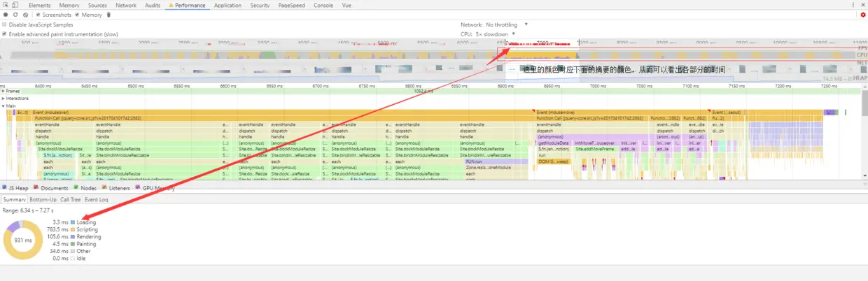This screenshot has width=868, height=281.
Task: Toggle the Nodes counter checkbox
Action: pos(76,188)
